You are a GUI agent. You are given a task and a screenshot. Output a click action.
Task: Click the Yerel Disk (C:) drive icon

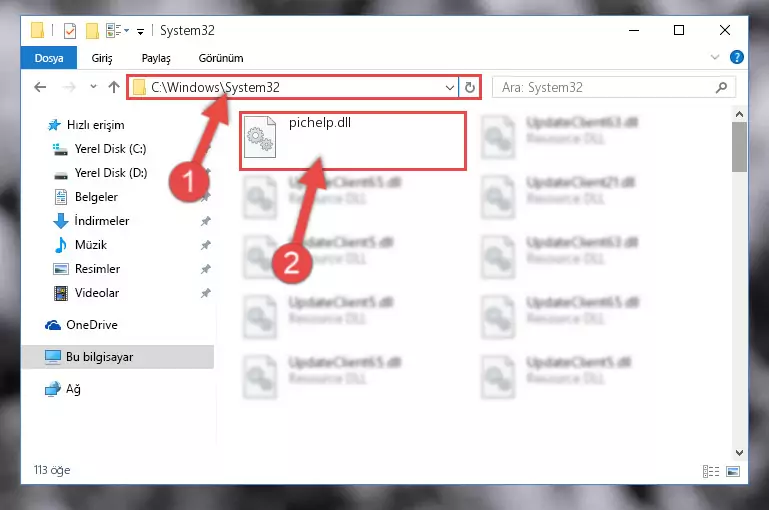[x=60, y=149]
